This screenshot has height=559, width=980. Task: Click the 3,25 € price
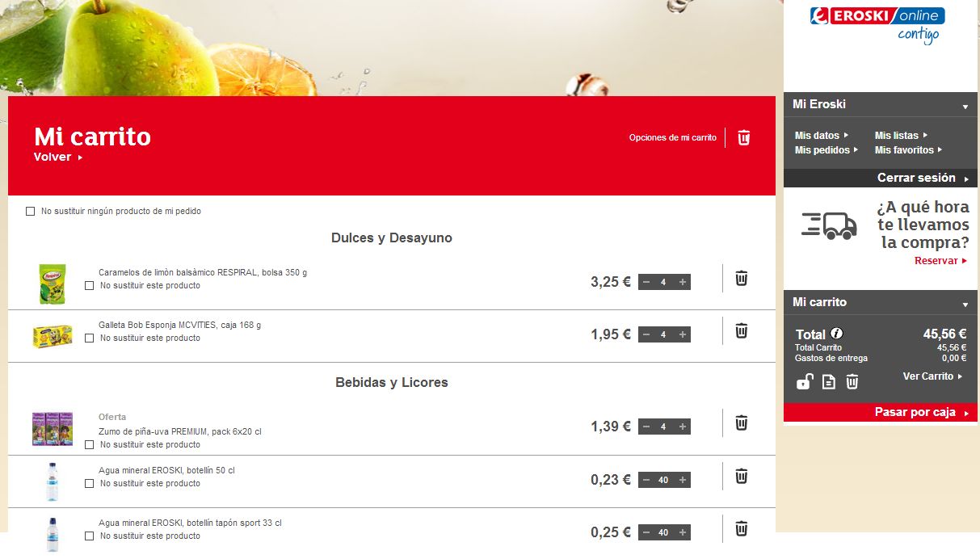[x=611, y=282]
